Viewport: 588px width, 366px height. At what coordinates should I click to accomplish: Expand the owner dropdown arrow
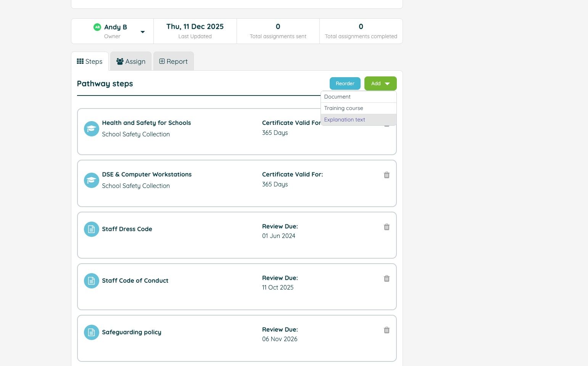coord(143,32)
